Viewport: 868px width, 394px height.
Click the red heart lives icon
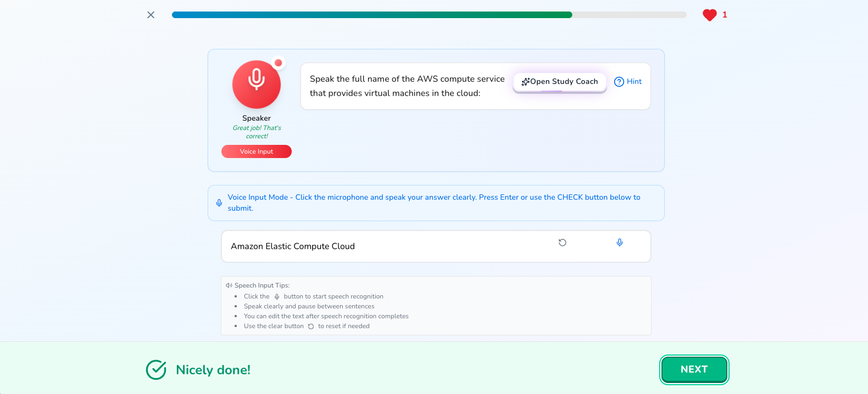pos(710,15)
